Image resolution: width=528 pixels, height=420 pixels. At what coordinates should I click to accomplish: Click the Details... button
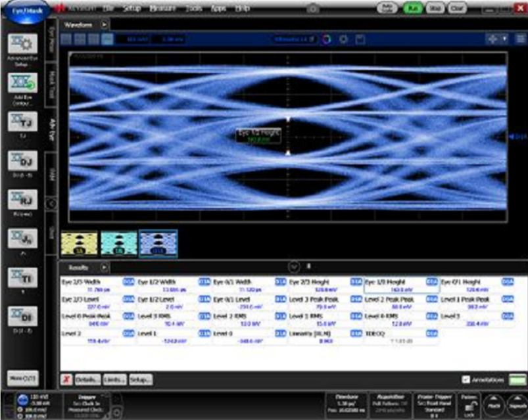click(86, 380)
